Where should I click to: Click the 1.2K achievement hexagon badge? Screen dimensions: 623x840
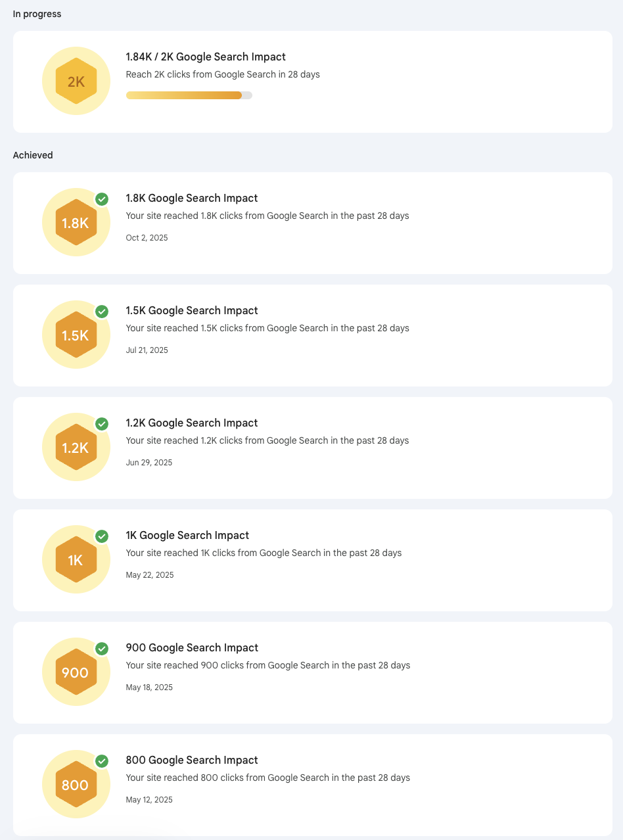pyautogui.click(x=76, y=448)
